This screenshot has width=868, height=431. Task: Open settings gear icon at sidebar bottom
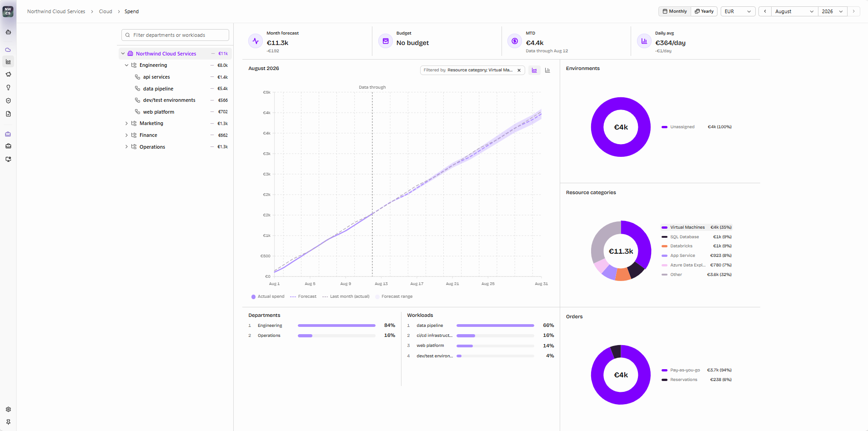pyautogui.click(x=8, y=410)
